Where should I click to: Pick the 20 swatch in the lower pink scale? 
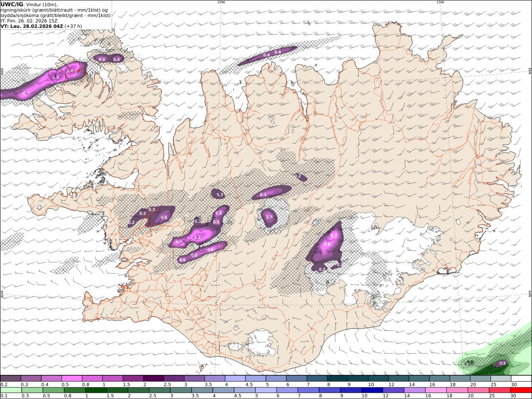pos(478,390)
